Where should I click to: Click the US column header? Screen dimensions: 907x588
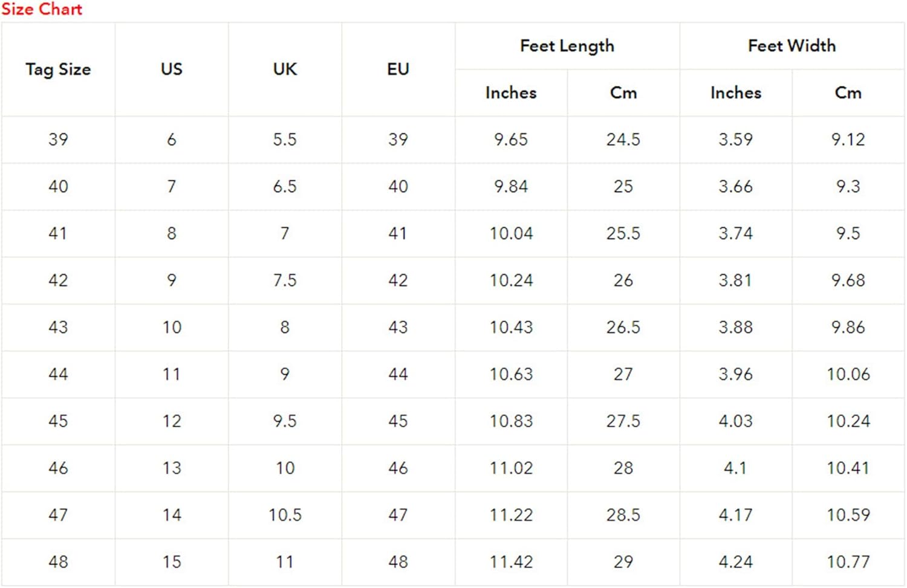(x=172, y=69)
